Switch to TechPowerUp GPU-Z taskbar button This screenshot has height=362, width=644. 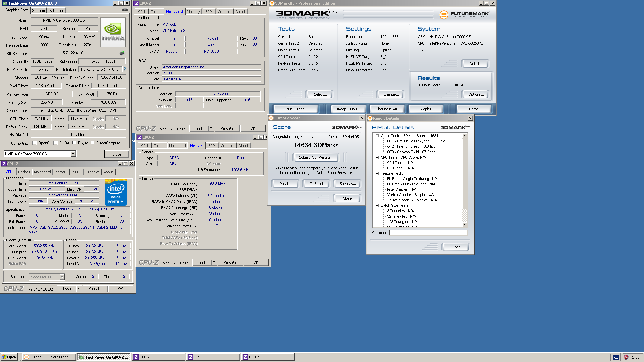[104, 357]
